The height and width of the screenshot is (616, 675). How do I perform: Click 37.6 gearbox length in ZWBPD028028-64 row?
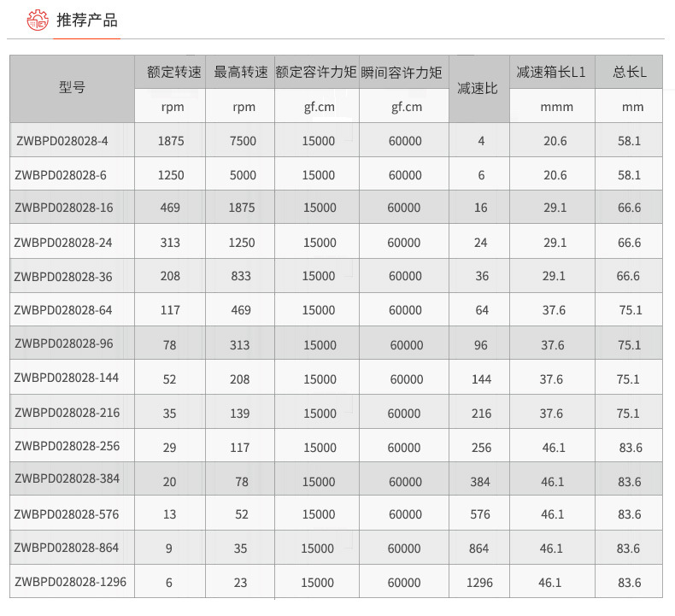[x=554, y=310]
